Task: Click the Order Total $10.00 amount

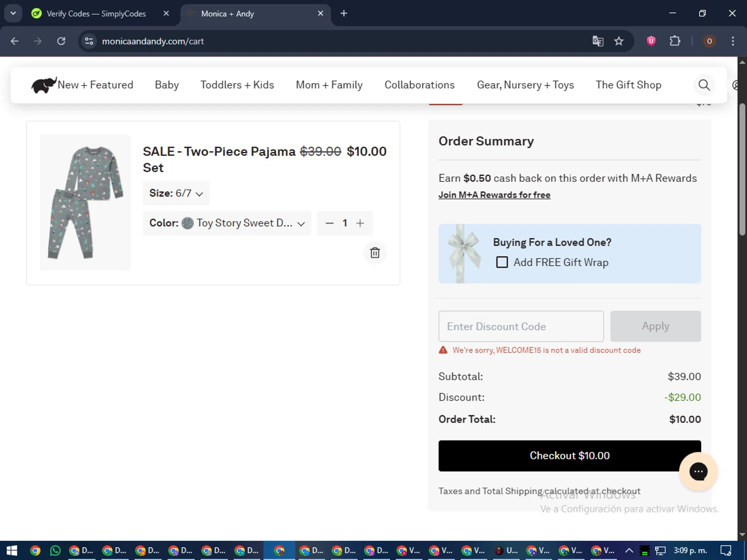Action: tap(685, 420)
